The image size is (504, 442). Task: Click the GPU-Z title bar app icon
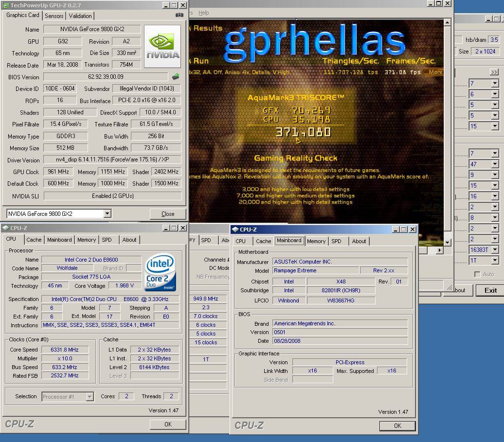[x=6, y=5]
